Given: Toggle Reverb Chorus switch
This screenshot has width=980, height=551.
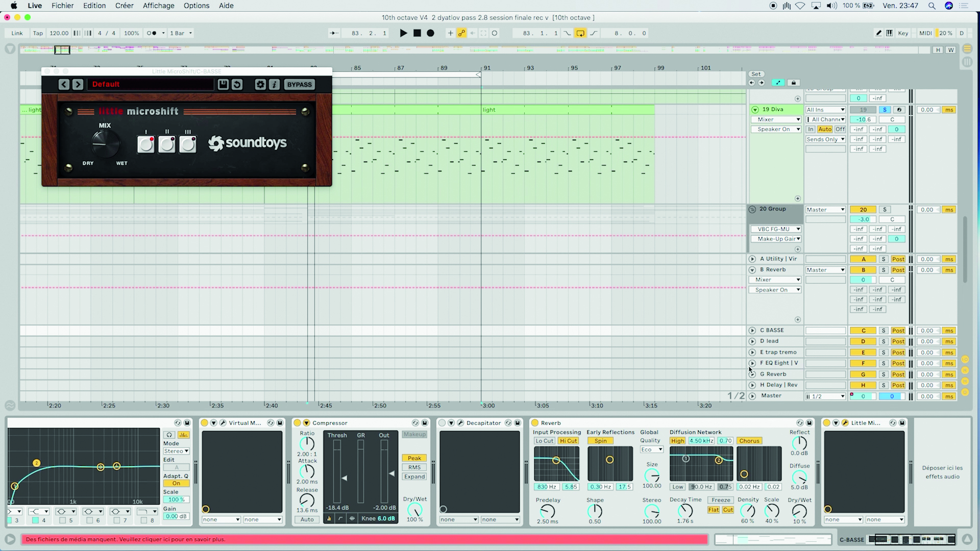Looking at the screenshot, I should (x=749, y=441).
